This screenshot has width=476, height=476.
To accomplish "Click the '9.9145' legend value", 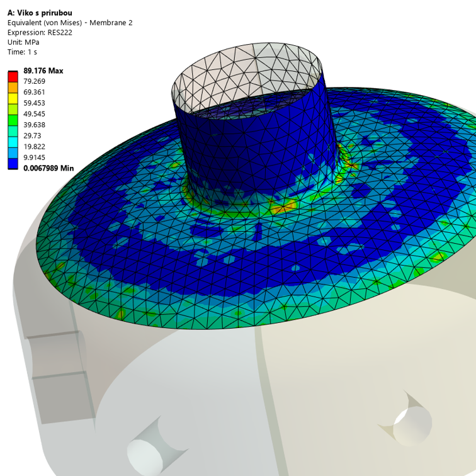I will point(34,157).
